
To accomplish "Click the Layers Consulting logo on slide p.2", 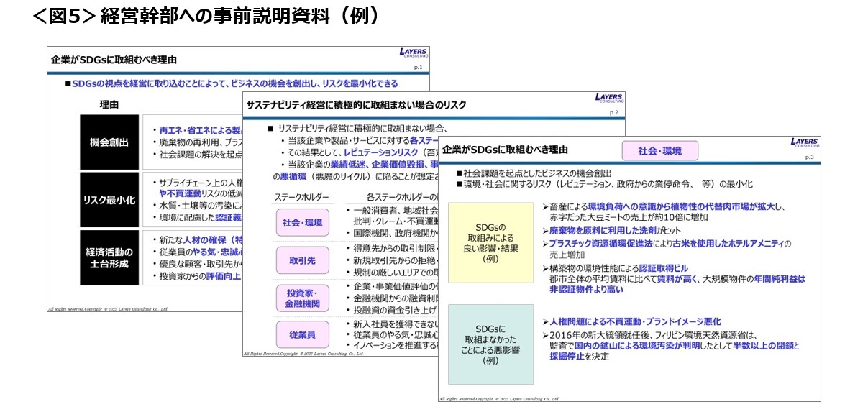I will [609, 99].
